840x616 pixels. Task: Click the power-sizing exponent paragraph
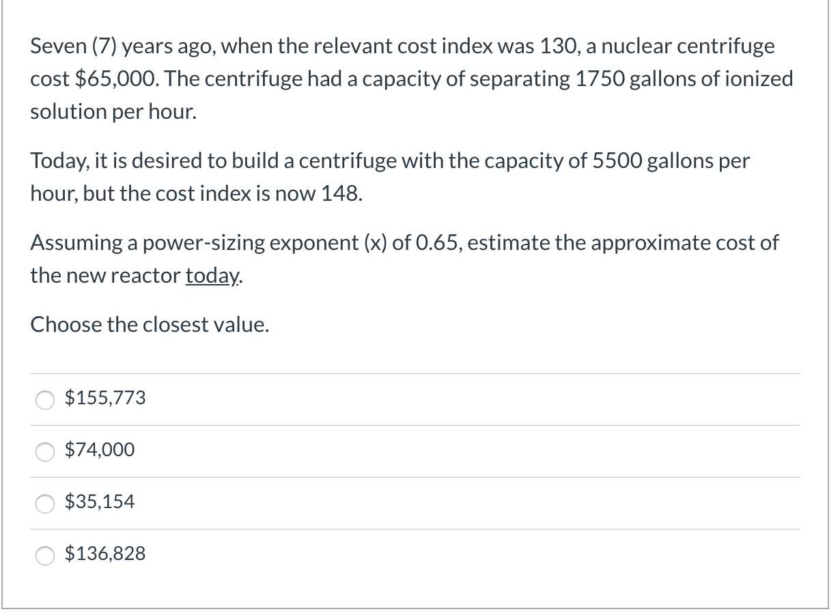point(403,259)
